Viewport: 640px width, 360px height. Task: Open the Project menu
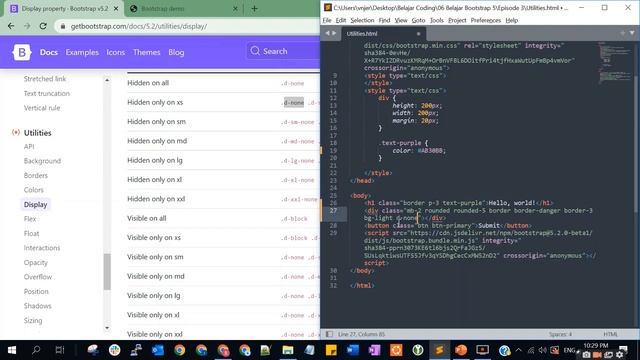tap(457, 20)
